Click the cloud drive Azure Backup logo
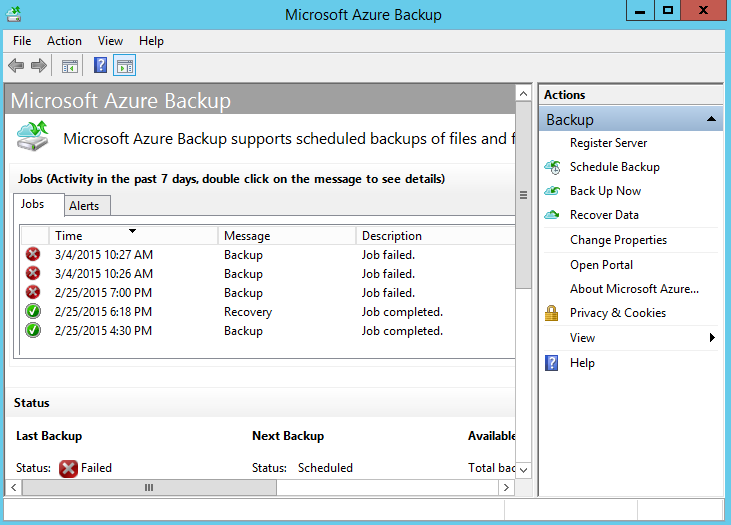Image resolution: width=731 pixels, height=525 pixels. pyautogui.click(x=32, y=136)
